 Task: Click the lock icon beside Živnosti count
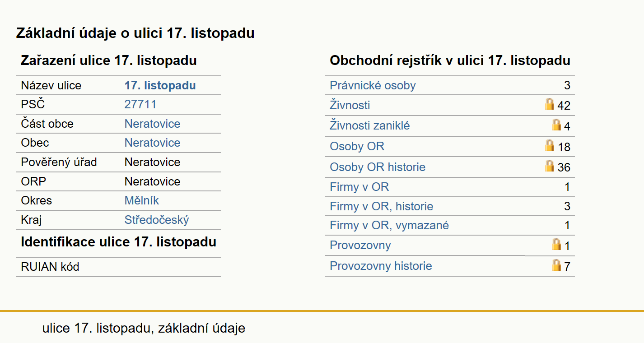tap(550, 104)
